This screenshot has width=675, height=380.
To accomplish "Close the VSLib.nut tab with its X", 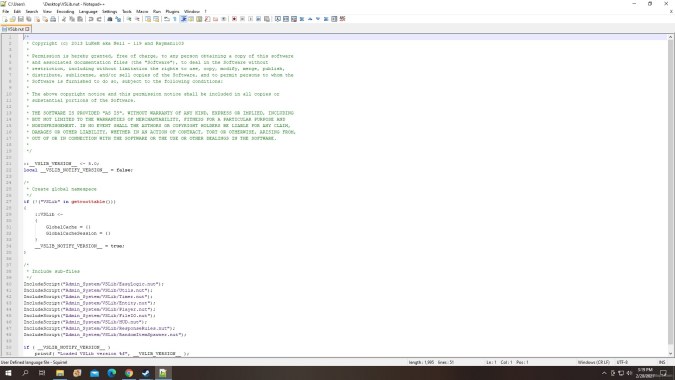I will (x=27, y=29).
